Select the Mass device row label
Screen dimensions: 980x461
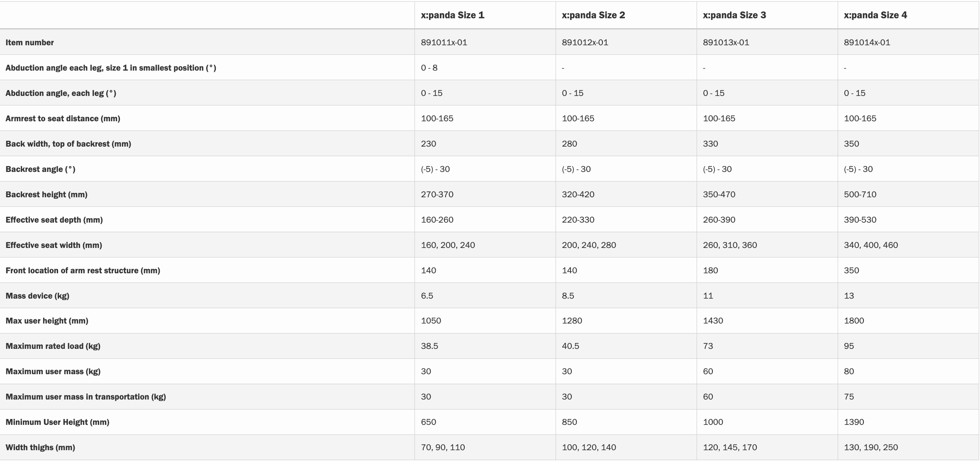pyautogui.click(x=37, y=296)
